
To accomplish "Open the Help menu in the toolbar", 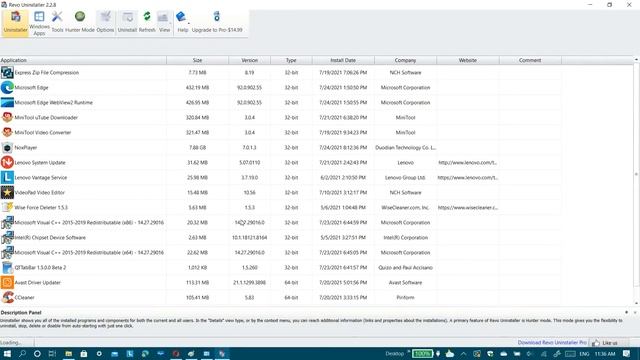I will click(182, 22).
